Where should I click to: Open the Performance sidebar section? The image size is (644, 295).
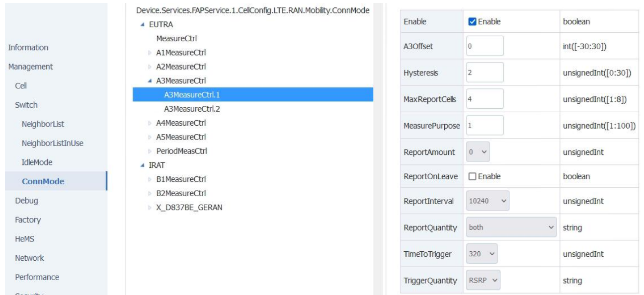click(x=37, y=277)
